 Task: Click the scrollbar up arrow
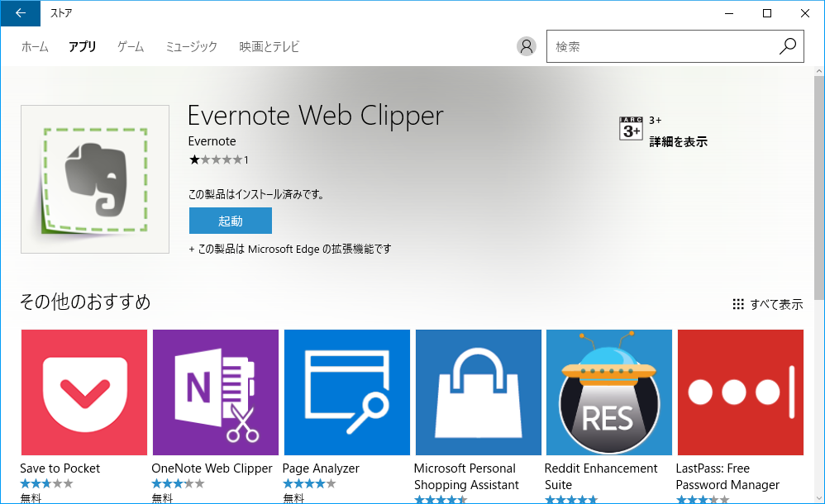[x=818, y=71]
